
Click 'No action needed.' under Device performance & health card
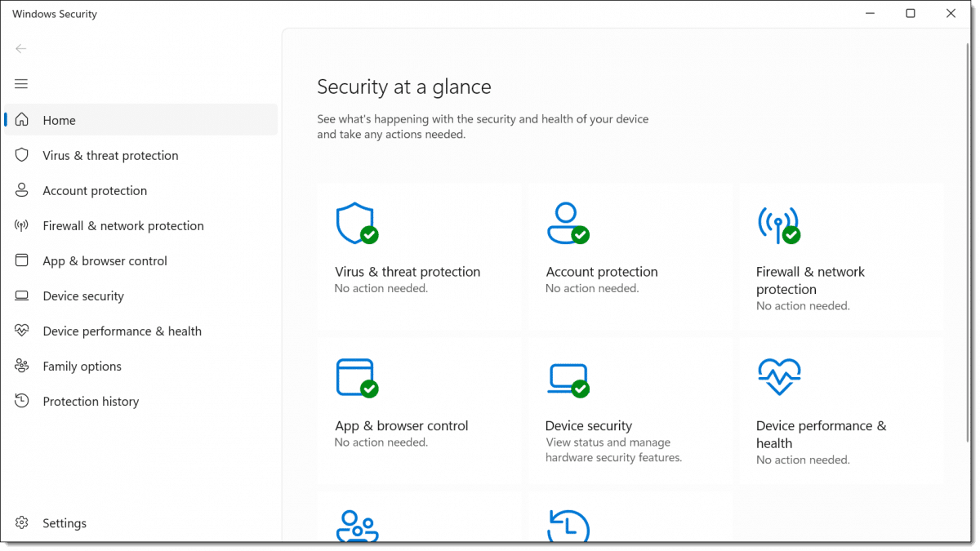click(803, 460)
